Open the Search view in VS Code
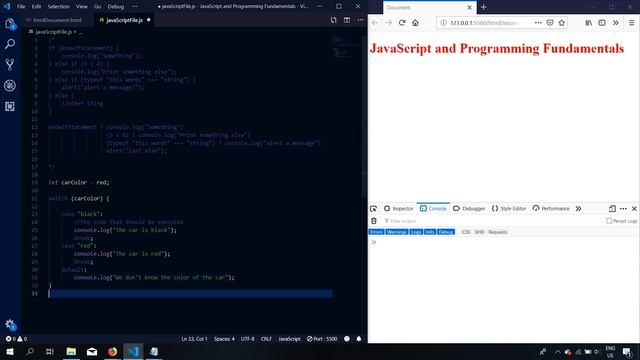Screen dimensions: 640x360 (x=10, y=44)
